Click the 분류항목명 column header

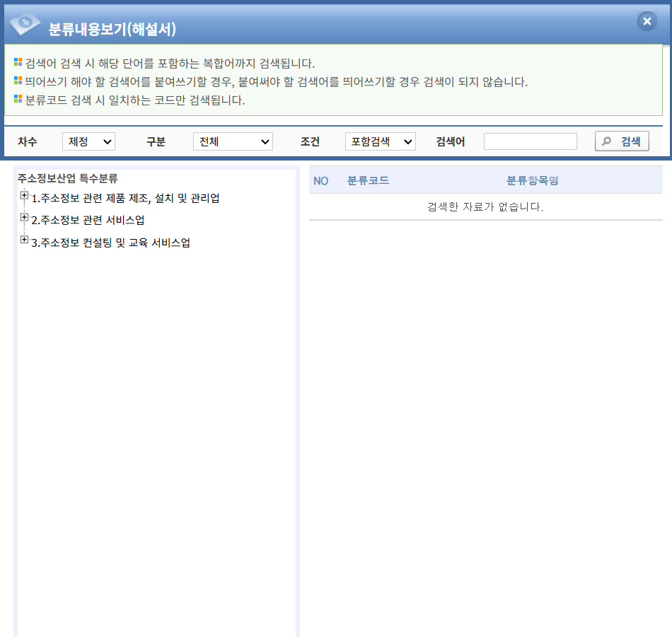tap(532, 180)
